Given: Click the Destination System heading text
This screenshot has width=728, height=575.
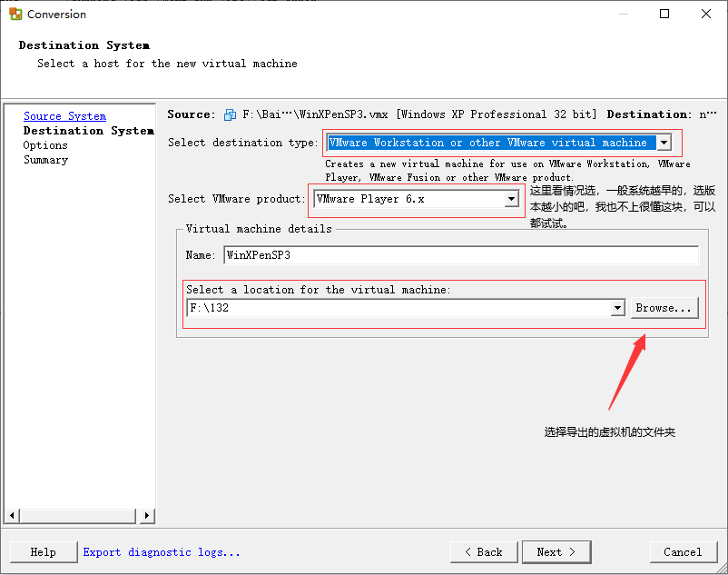Looking at the screenshot, I should pyautogui.click(x=84, y=45).
